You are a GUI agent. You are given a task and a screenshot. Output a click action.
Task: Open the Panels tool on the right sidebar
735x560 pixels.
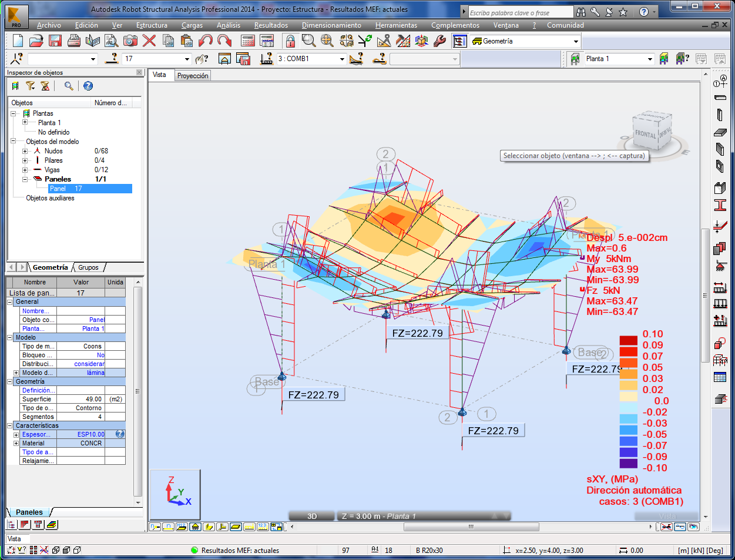coord(719,248)
